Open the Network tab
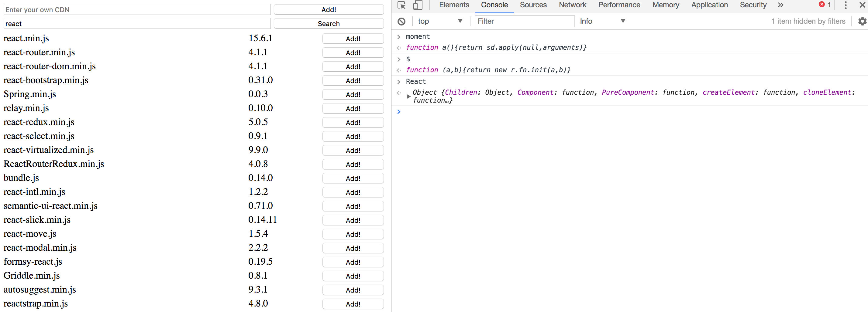Image resolution: width=868 pixels, height=312 pixels. pyautogui.click(x=573, y=5)
